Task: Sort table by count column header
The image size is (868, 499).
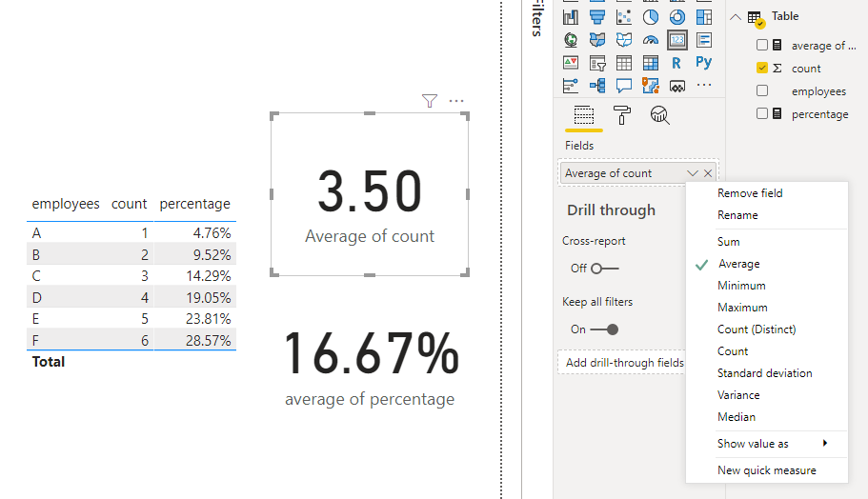Action: [x=129, y=204]
